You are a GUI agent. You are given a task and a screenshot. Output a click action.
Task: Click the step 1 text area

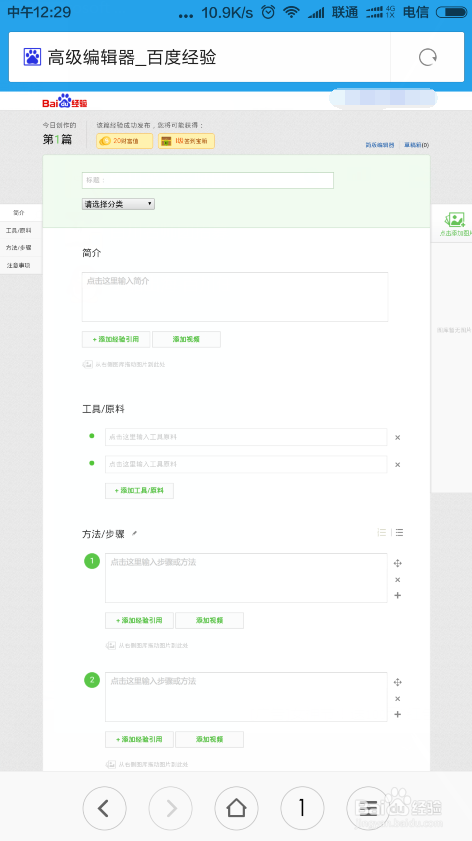point(246,578)
